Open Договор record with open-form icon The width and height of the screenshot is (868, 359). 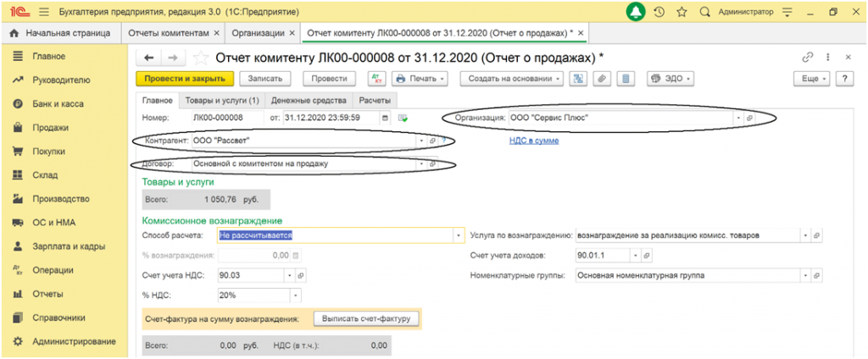click(x=433, y=164)
